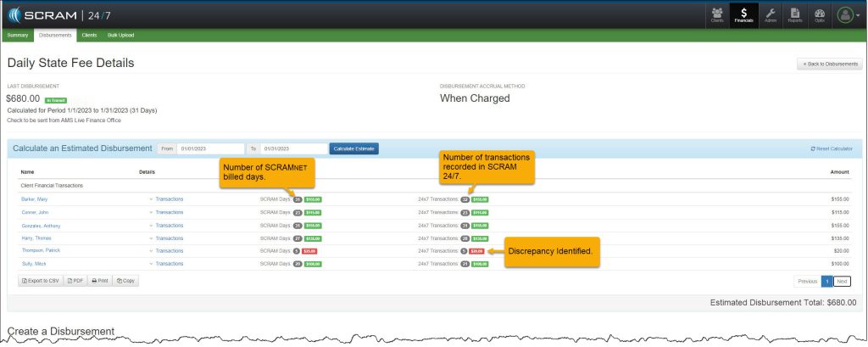Screen dimensions: 868x347
Task: Open the Reports document icon
Action: tap(794, 14)
